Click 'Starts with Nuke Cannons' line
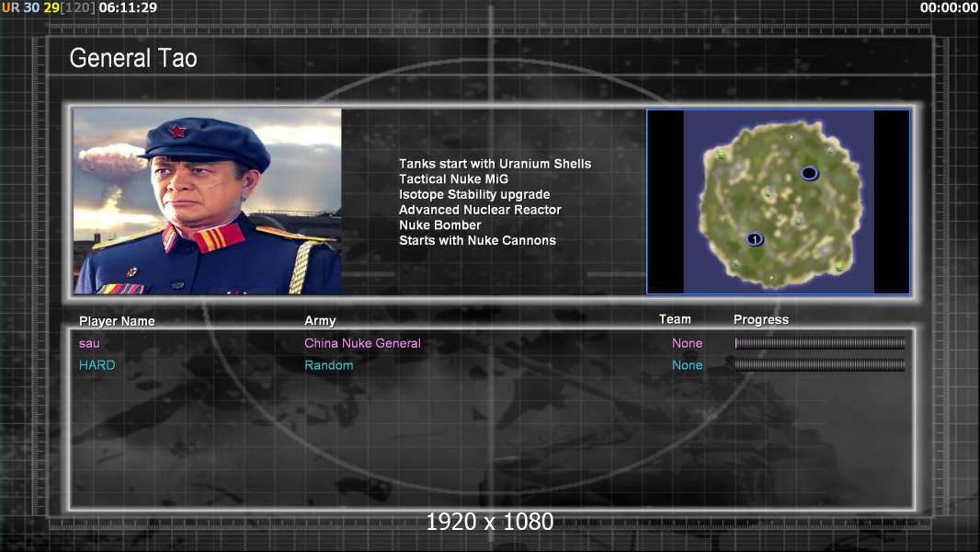This screenshot has width=980, height=552. pyautogui.click(x=477, y=240)
